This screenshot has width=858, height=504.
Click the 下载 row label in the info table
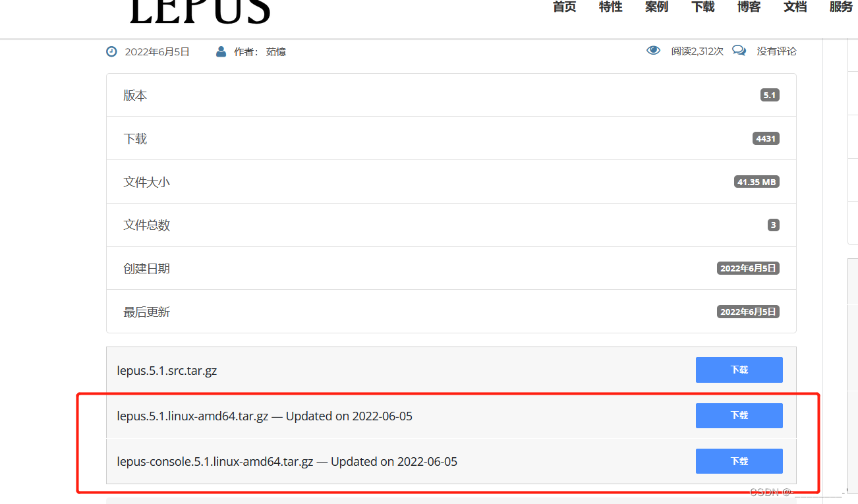coord(135,139)
